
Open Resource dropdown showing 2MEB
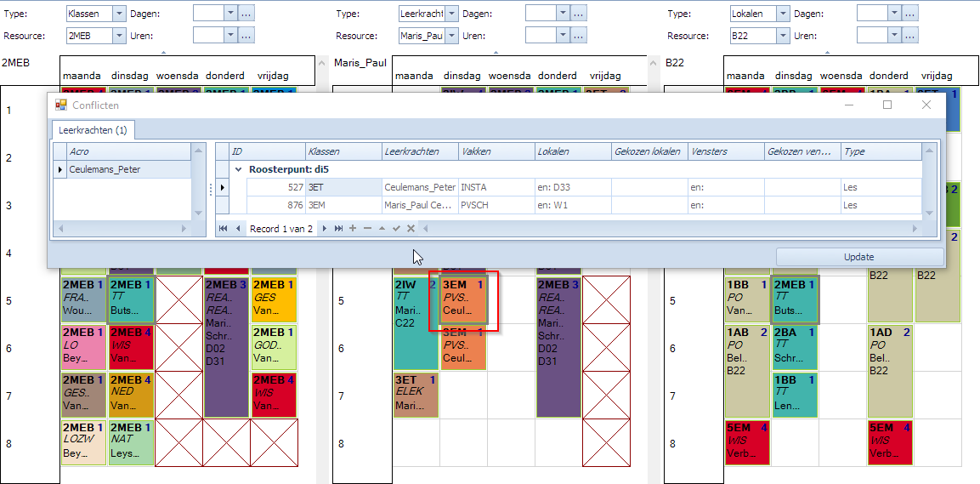tap(119, 36)
